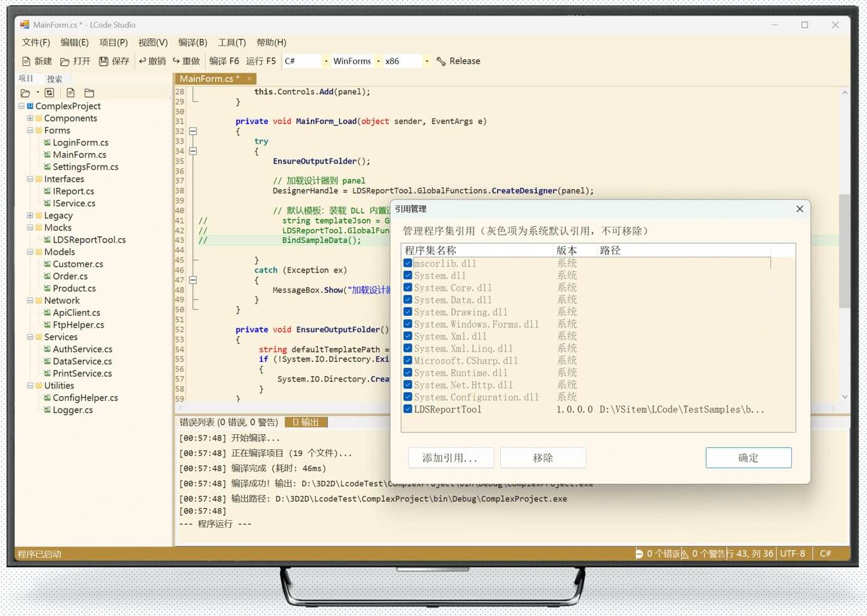Click the refresh icon in project panel toolbar
This screenshot has height=616, width=867.
coord(50,93)
